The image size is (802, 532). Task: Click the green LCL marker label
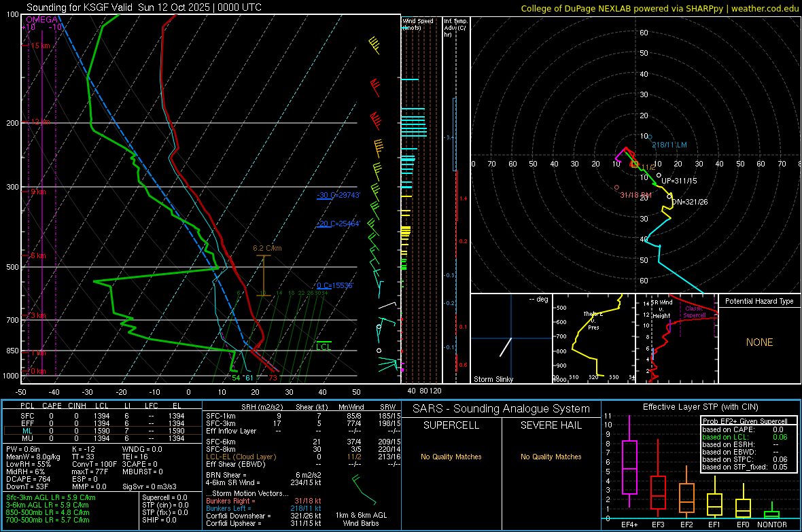pos(324,347)
